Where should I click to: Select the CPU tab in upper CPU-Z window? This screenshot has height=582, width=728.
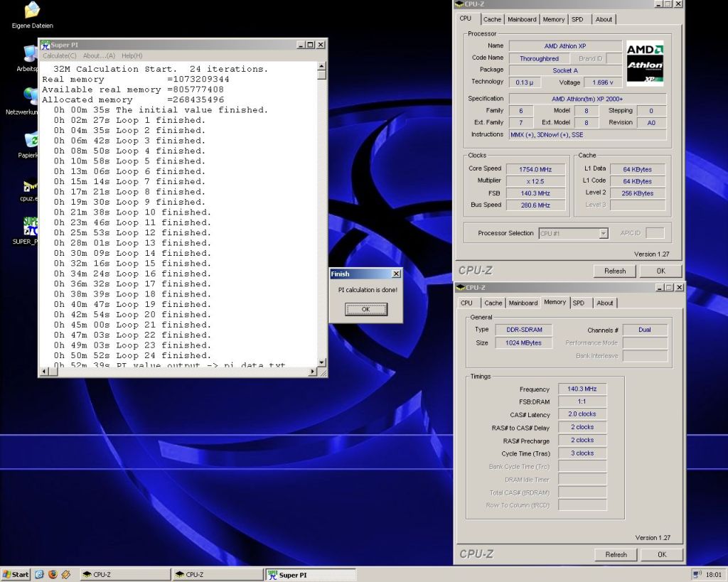(x=465, y=18)
